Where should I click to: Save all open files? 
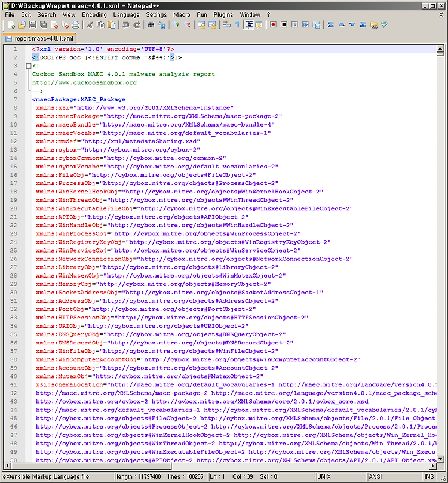[x=44, y=25]
